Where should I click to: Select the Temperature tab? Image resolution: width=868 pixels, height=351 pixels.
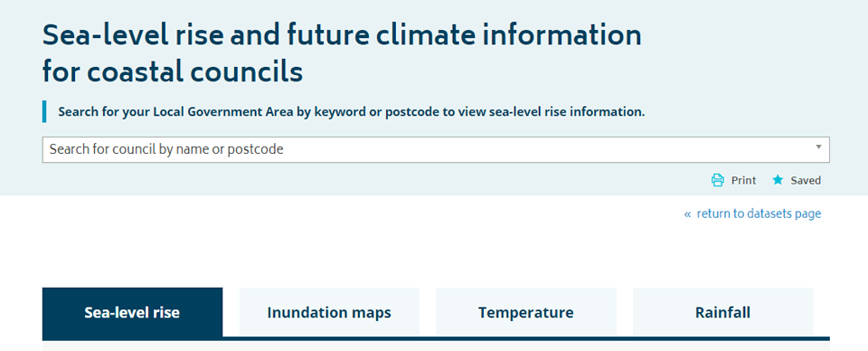click(x=526, y=312)
